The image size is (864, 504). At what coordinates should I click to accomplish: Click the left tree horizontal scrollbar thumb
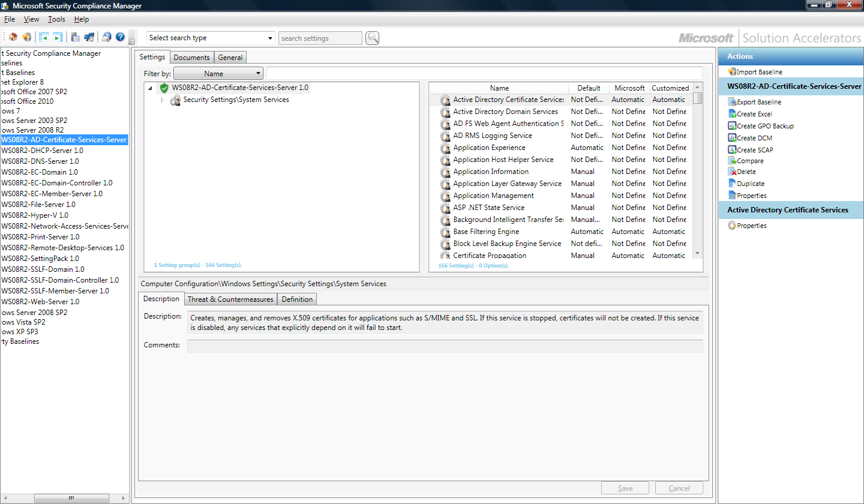click(x=71, y=498)
